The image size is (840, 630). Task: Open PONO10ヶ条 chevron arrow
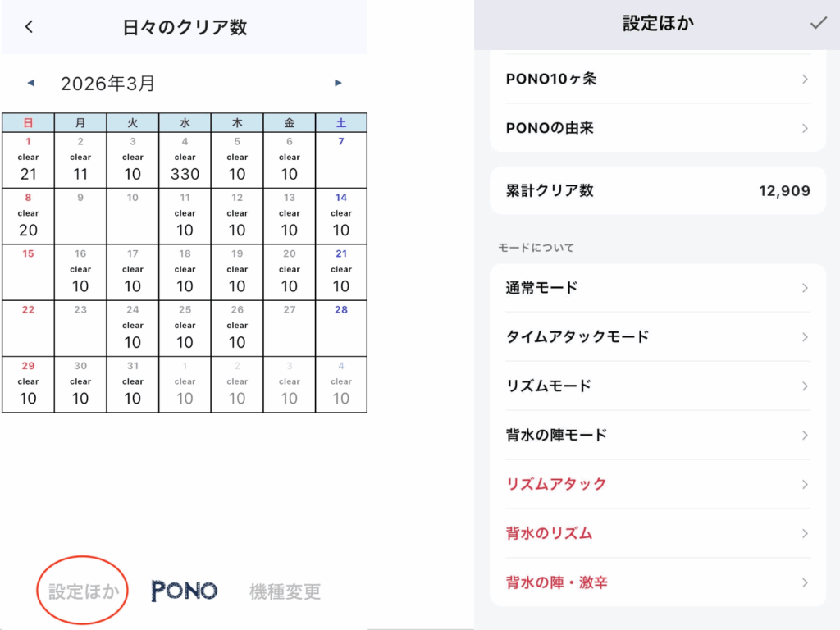click(x=805, y=80)
